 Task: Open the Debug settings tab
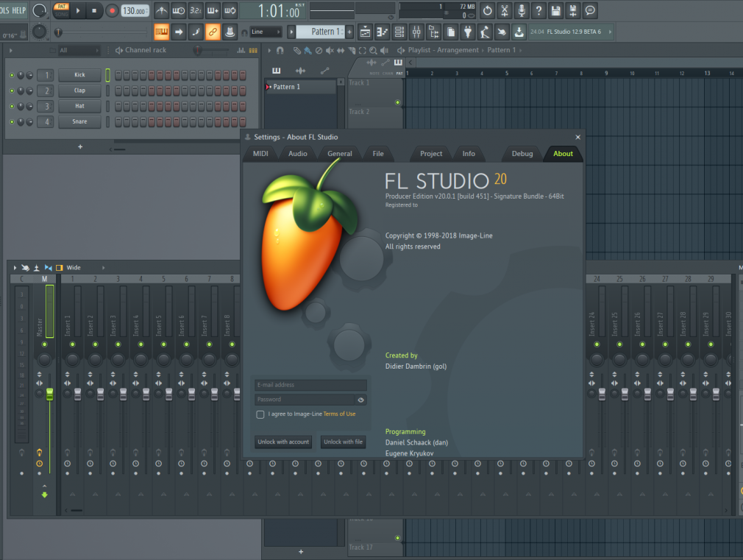pos(522,154)
